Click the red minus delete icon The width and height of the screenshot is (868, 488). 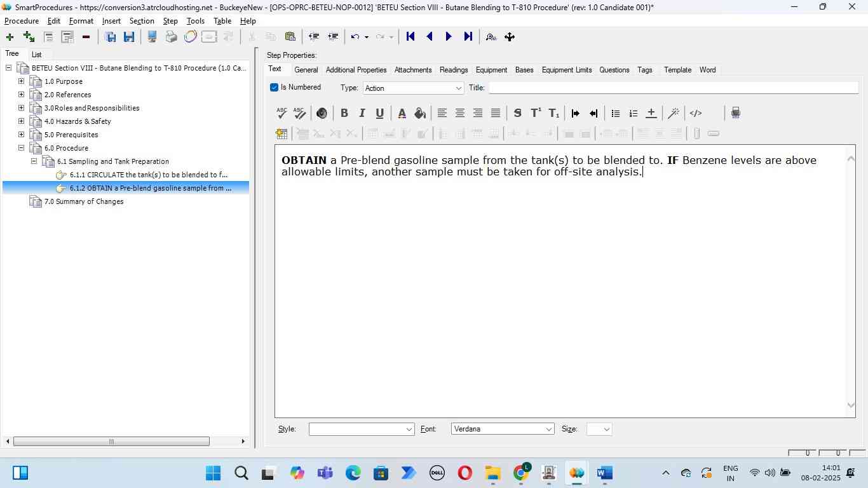point(86,37)
